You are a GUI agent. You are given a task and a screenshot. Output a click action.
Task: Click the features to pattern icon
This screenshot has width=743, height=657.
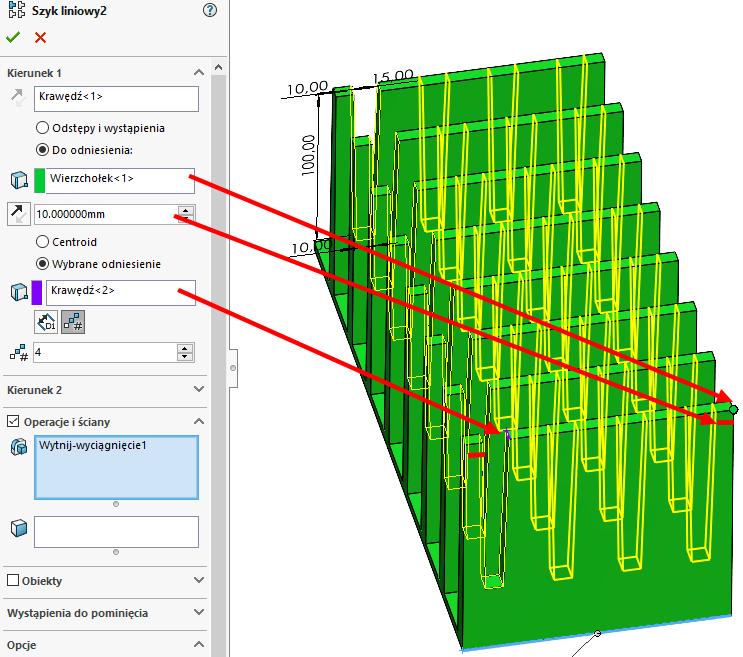17,448
